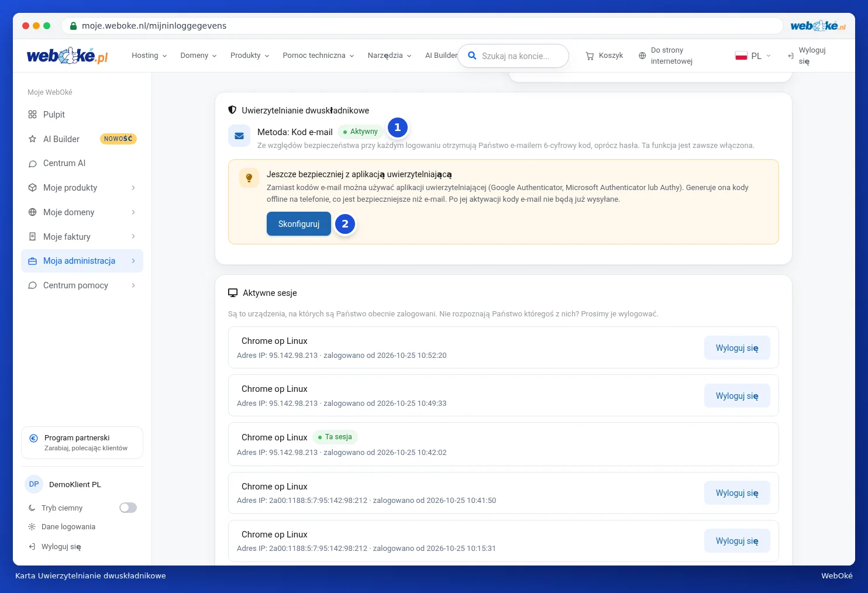Log out the 10:41:50 session
The image size is (868, 593).
point(737,493)
